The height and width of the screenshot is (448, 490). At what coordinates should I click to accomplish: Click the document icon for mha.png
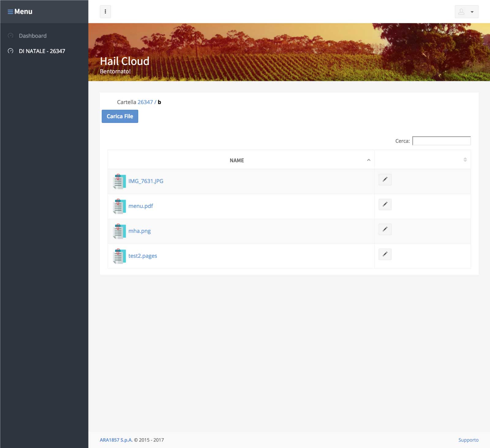point(119,231)
